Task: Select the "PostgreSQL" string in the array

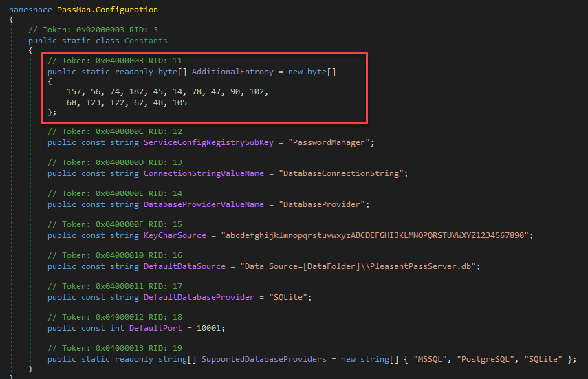Action: (486, 359)
